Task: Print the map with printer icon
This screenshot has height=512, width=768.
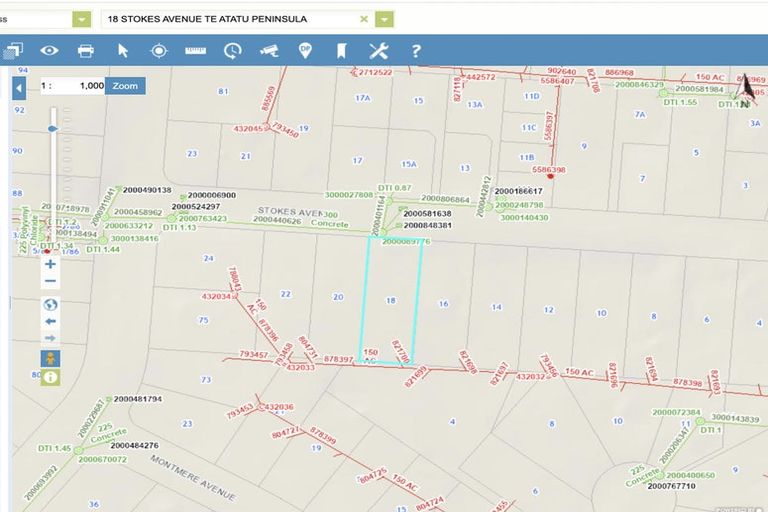Action: pyautogui.click(x=86, y=50)
